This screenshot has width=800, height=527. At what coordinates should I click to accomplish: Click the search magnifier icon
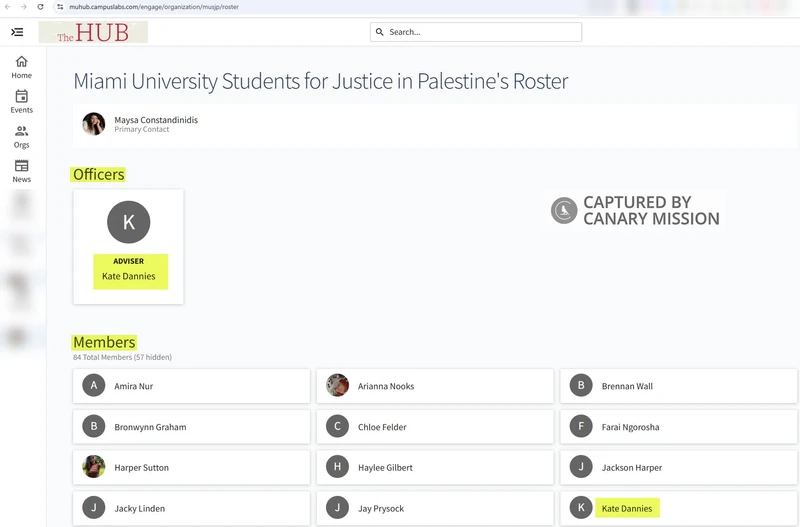380,32
